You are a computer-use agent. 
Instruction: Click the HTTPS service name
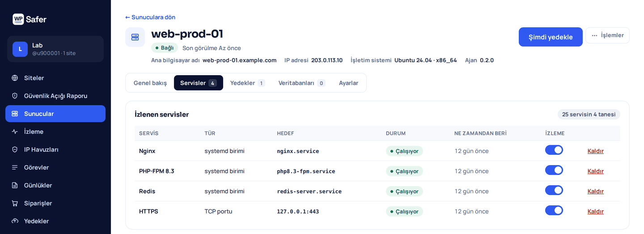click(148, 211)
